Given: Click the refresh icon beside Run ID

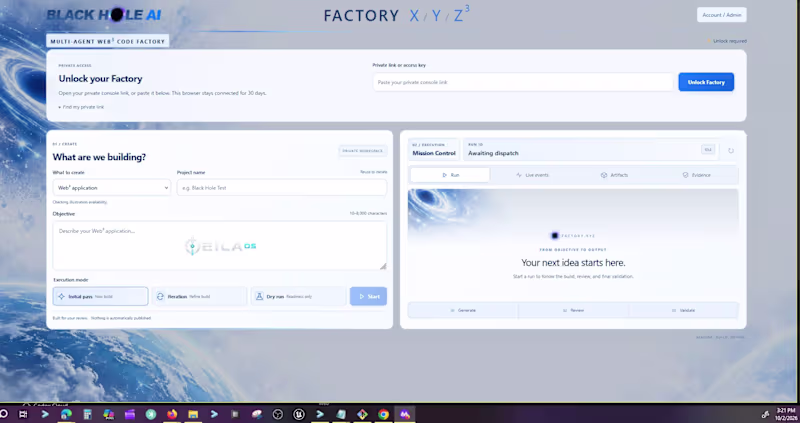Looking at the screenshot, I should click(731, 151).
